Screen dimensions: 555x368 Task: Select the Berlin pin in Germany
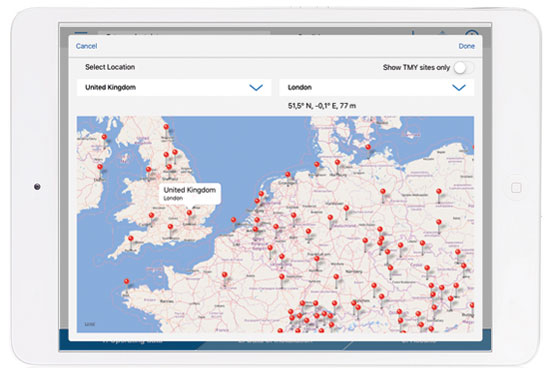click(383, 192)
